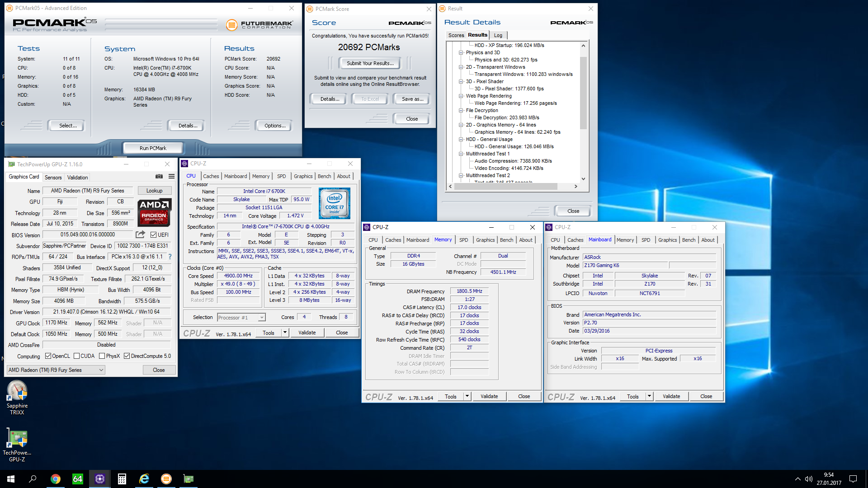Screen dimensions: 868x488
Task: Collapse the File Decryption tree node
Action: coord(461,111)
